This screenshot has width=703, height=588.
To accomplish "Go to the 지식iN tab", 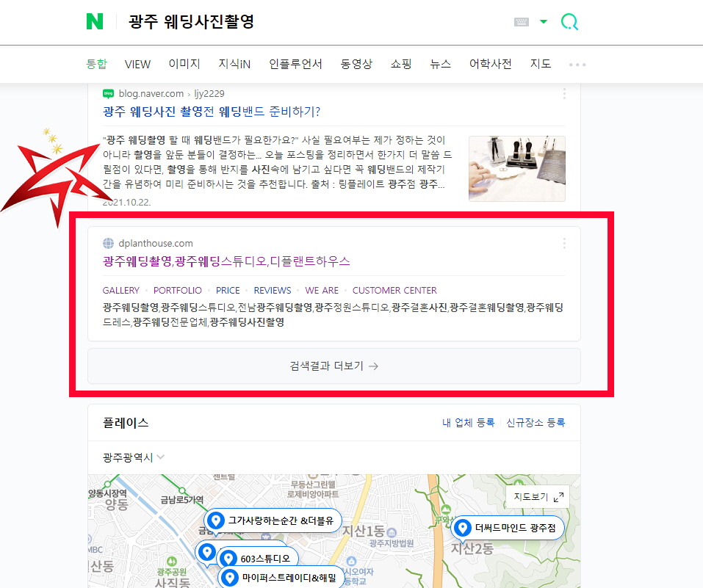I will 234,64.
